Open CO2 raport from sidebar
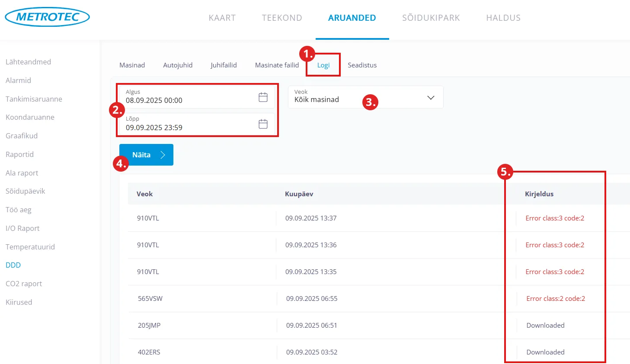The image size is (630, 364). point(24,284)
